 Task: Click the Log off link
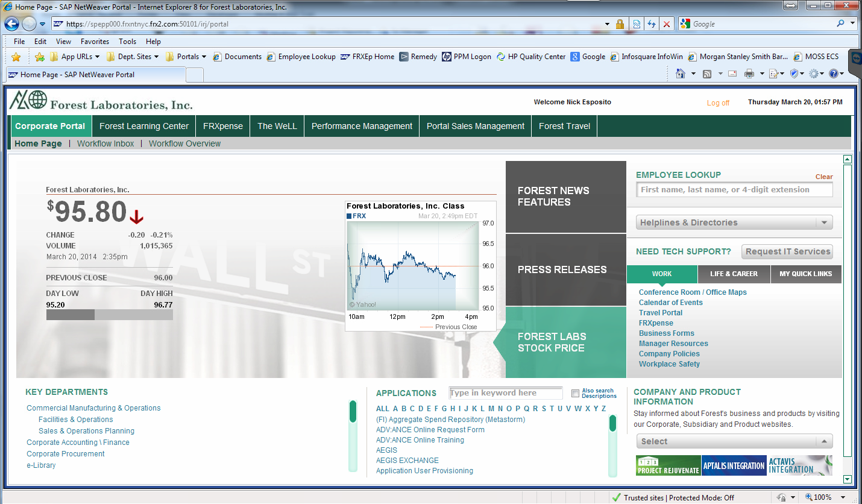[x=718, y=103]
